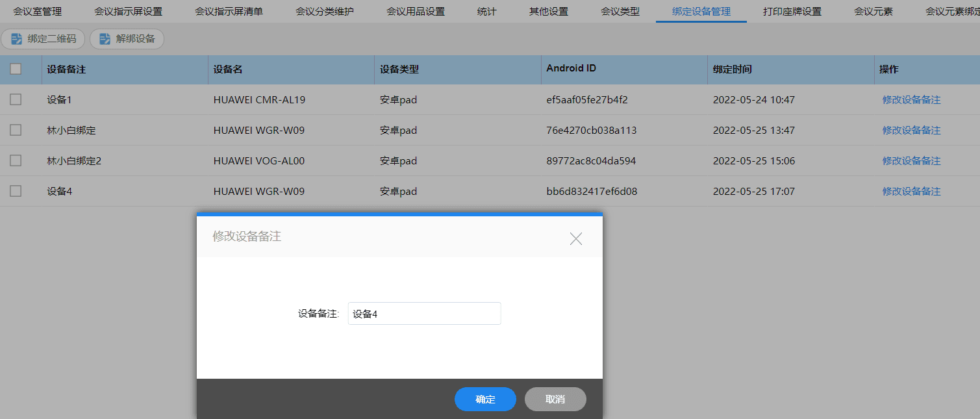Select device name HUAWEI VOG-AL00
The width and height of the screenshot is (980, 419).
coord(259,161)
